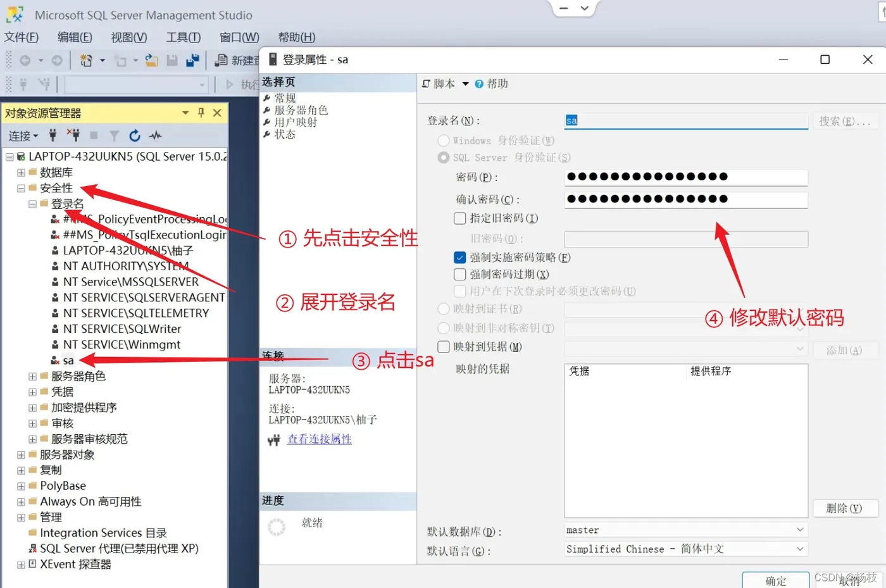The image size is (886, 588).
Task: Collapse the 登录名 tree node
Action: click(x=32, y=204)
